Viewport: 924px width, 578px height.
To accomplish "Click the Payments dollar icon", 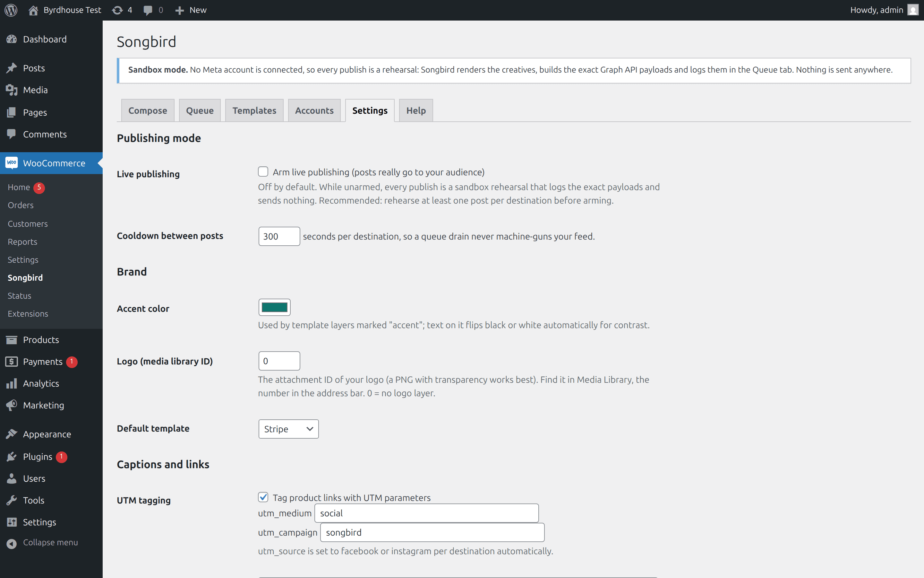I will click(12, 362).
